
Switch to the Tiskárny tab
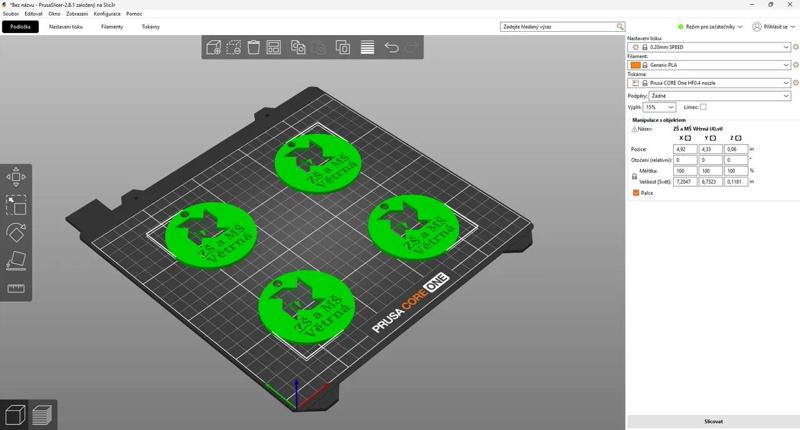(x=151, y=27)
